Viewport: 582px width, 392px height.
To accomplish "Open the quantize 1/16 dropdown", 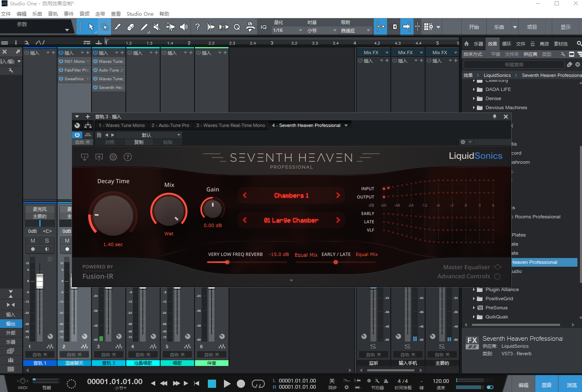I will click(x=288, y=31).
